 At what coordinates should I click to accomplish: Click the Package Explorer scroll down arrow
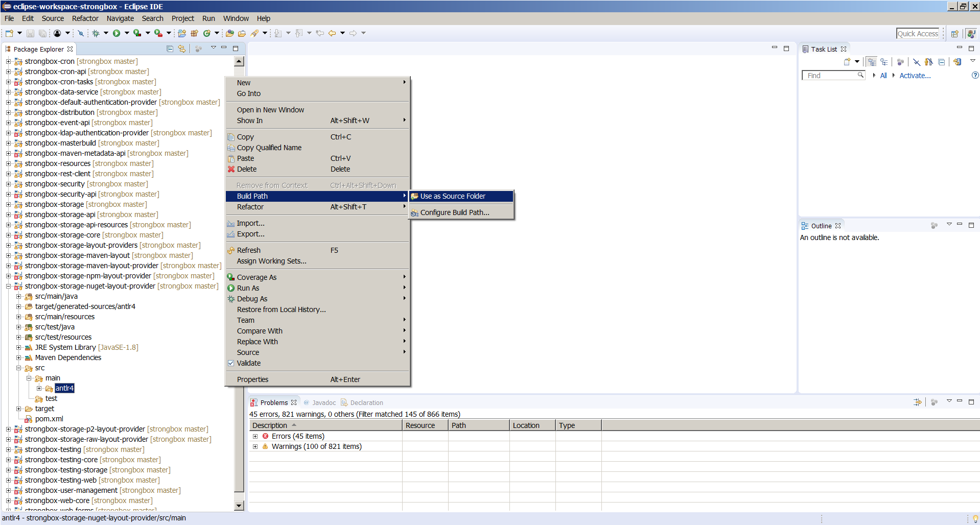239,506
